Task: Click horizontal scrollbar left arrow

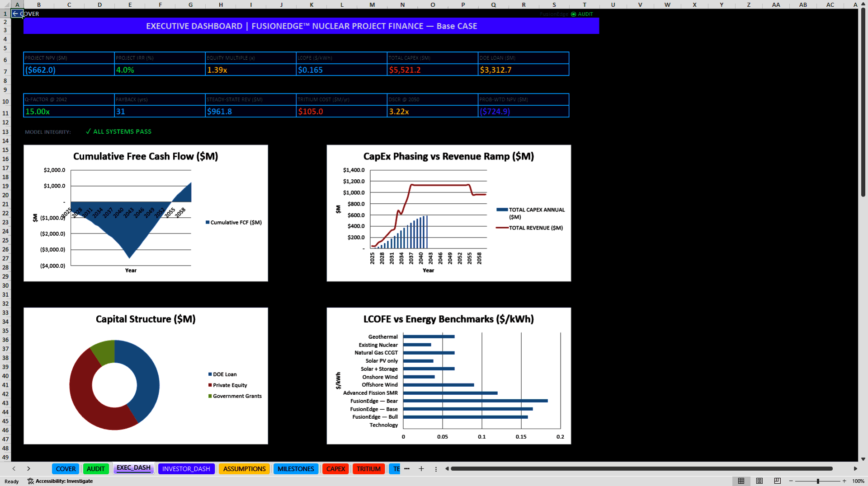Action: (447, 469)
